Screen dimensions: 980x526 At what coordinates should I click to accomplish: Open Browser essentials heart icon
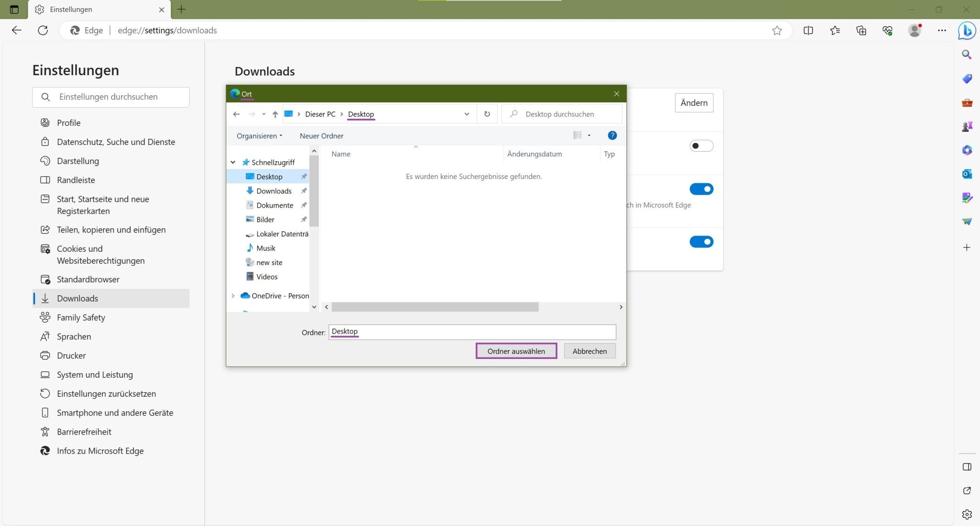tap(887, 31)
